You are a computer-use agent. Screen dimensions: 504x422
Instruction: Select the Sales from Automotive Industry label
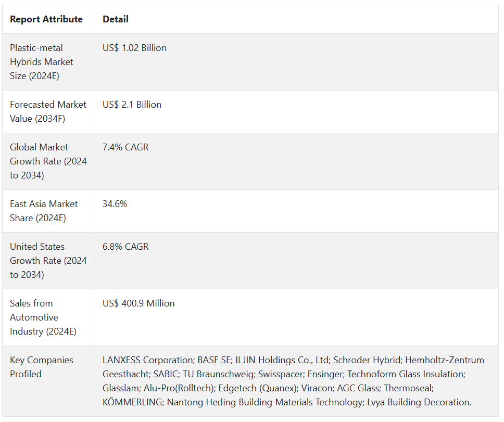[x=43, y=317]
